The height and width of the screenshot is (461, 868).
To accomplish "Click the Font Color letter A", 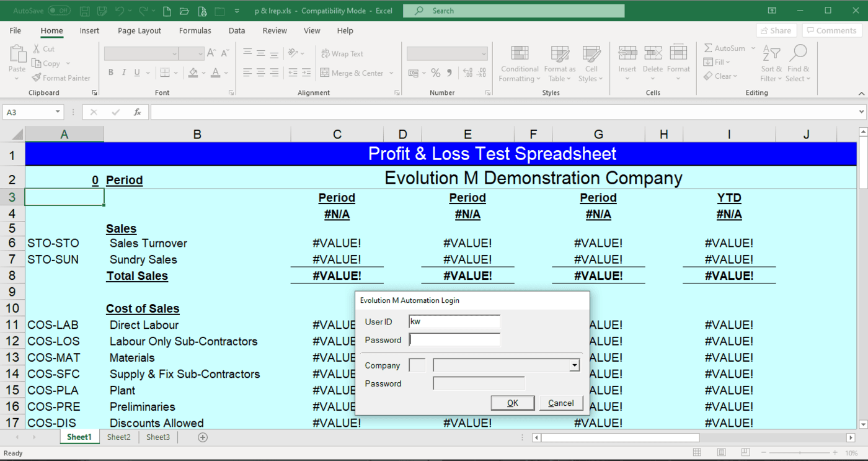I will coord(215,73).
